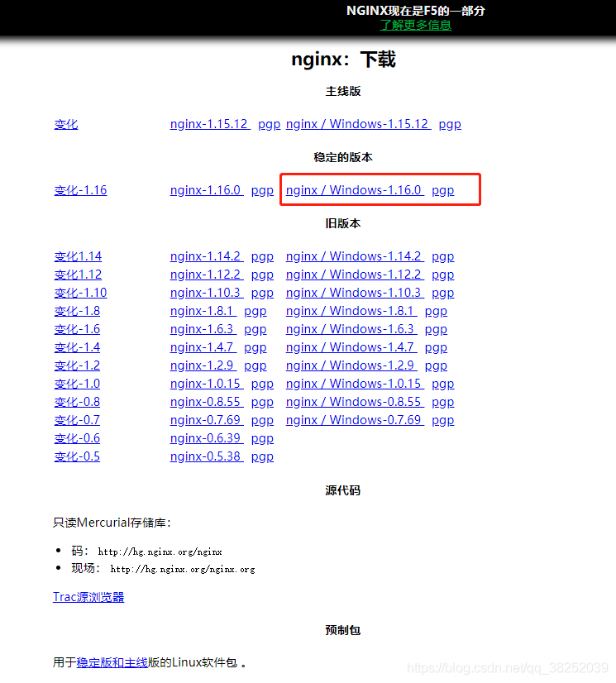This screenshot has height=683, width=616.
Task: Download nginx-1.12.2
Action: click(x=207, y=275)
